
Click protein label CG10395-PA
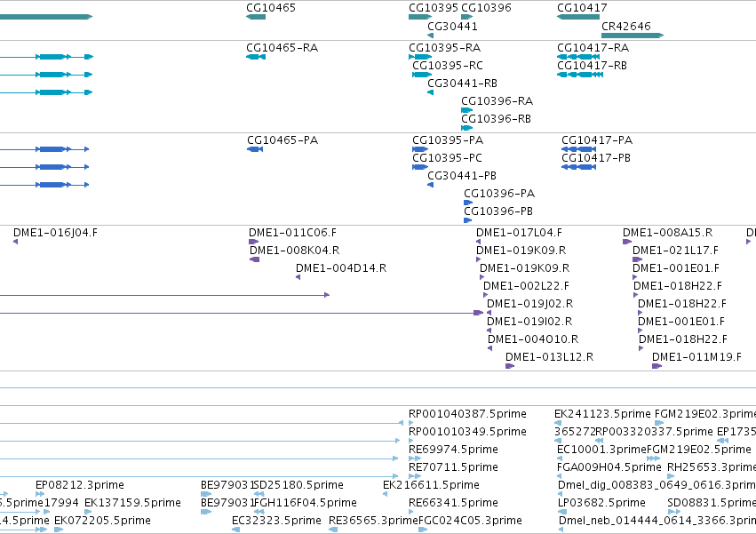coord(448,140)
